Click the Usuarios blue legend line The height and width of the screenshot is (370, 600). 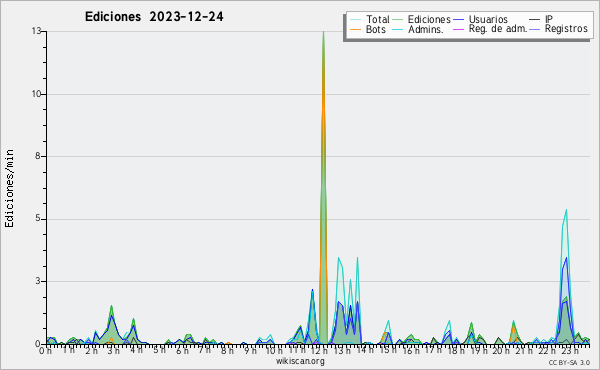pos(458,20)
